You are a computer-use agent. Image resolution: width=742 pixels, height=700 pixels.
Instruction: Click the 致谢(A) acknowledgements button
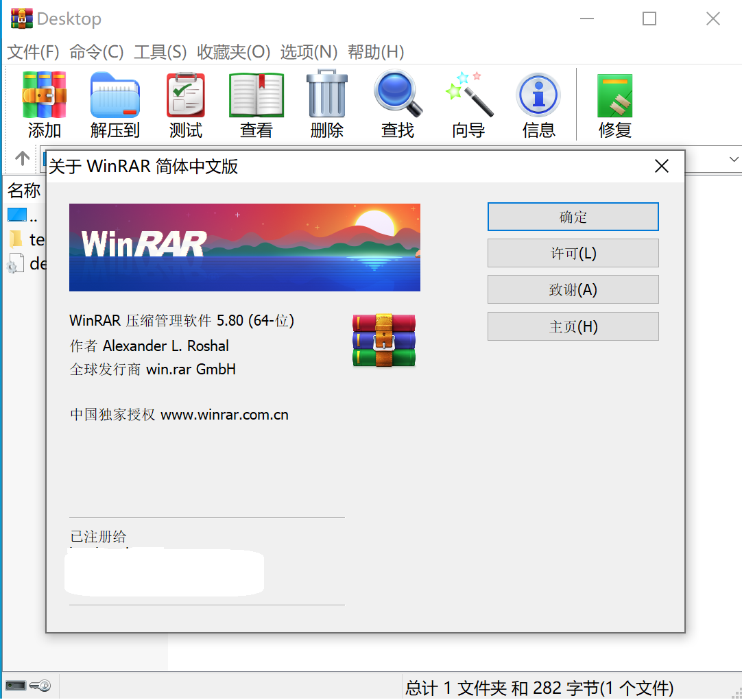(573, 289)
